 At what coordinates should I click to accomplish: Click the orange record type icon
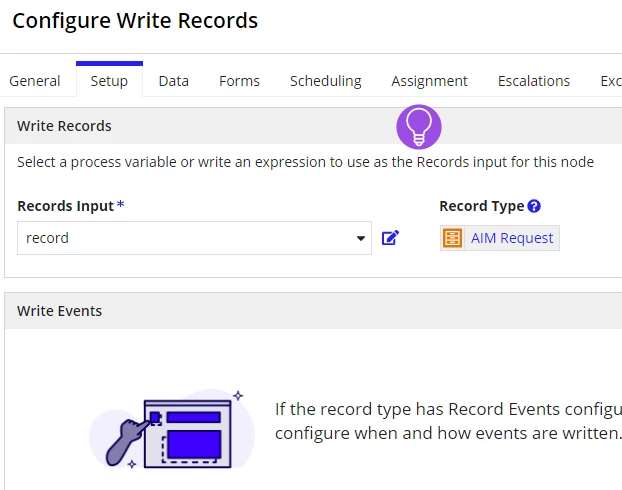tap(452, 238)
